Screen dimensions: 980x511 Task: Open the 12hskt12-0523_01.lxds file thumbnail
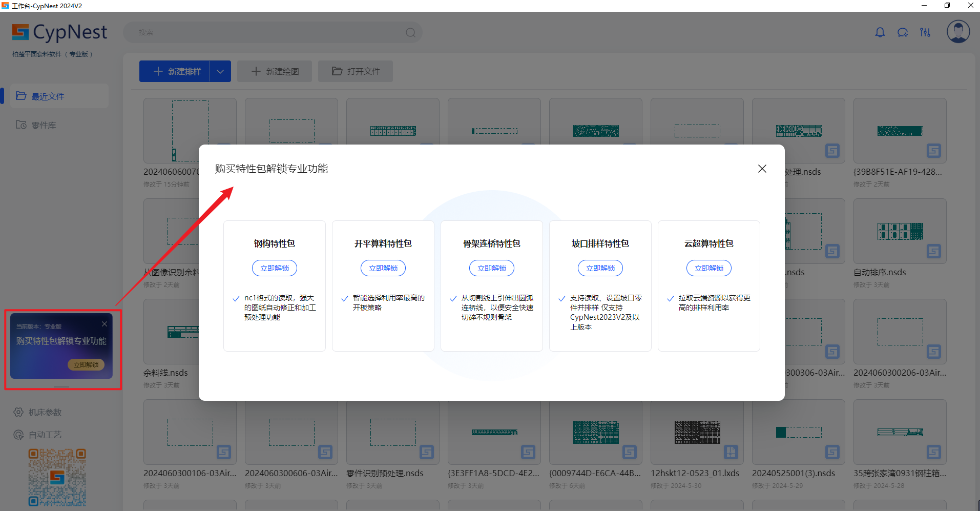point(697,432)
